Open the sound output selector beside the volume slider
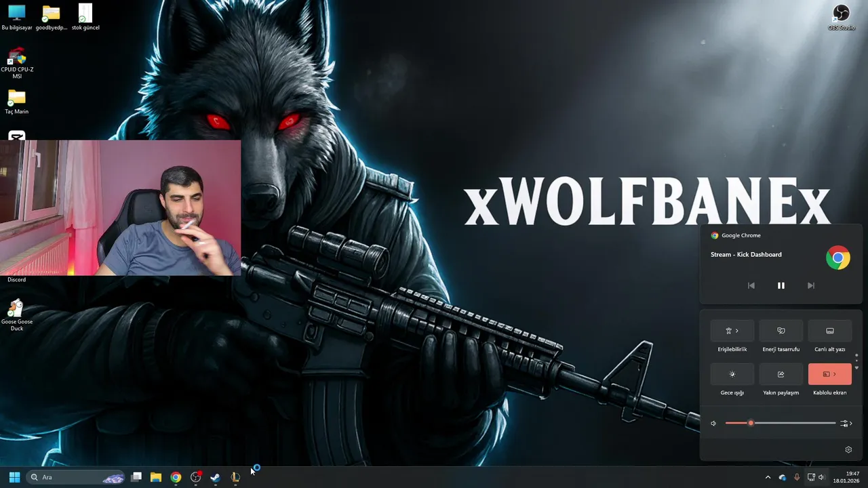The height and width of the screenshot is (488, 868). point(846,424)
